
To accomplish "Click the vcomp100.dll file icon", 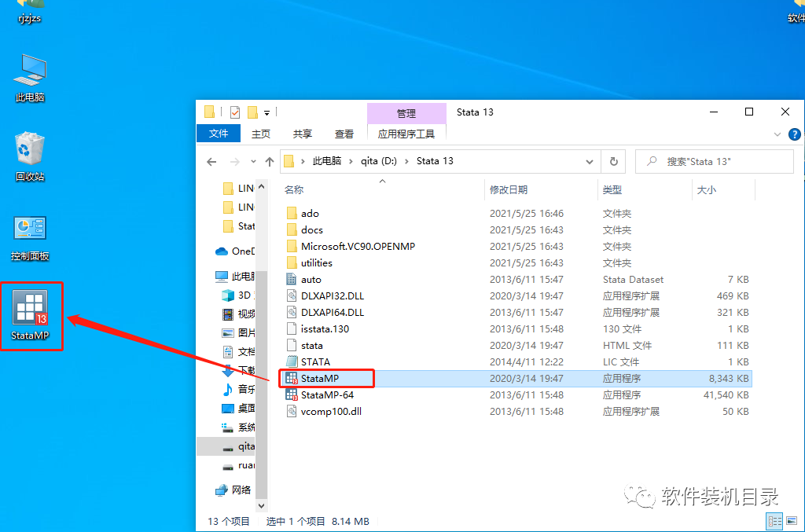I will pyautogui.click(x=292, y=412).
